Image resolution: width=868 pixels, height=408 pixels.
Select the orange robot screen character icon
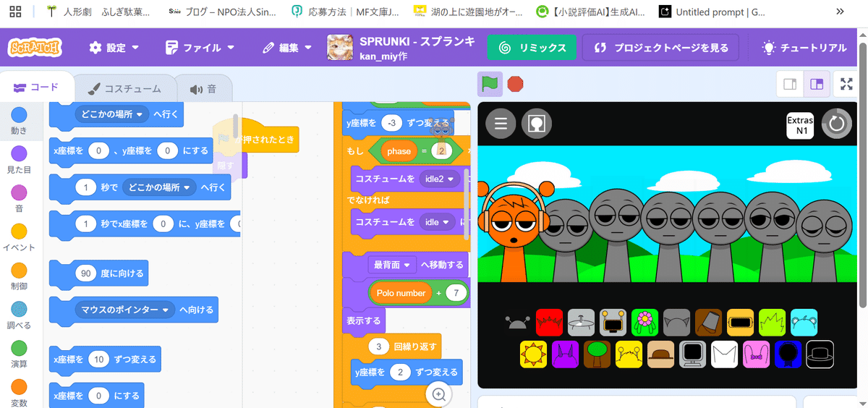pyautogui.click(x=613, y=322)
